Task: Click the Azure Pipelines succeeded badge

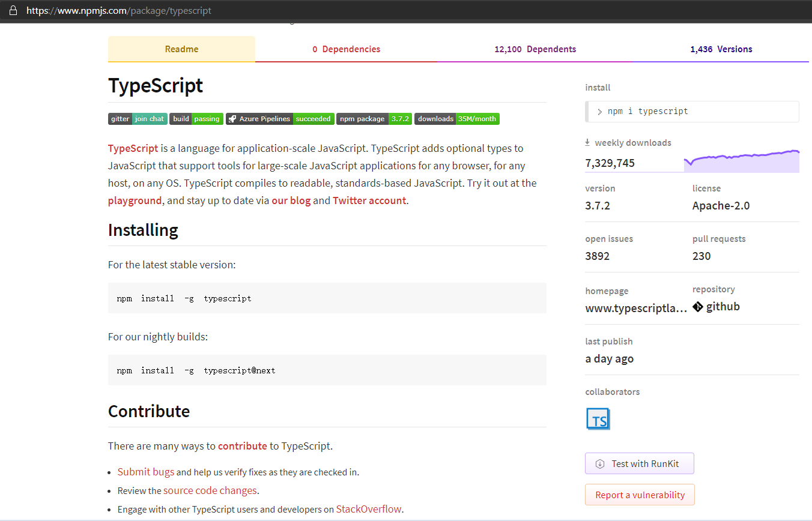Action: (x=280, y=119)
